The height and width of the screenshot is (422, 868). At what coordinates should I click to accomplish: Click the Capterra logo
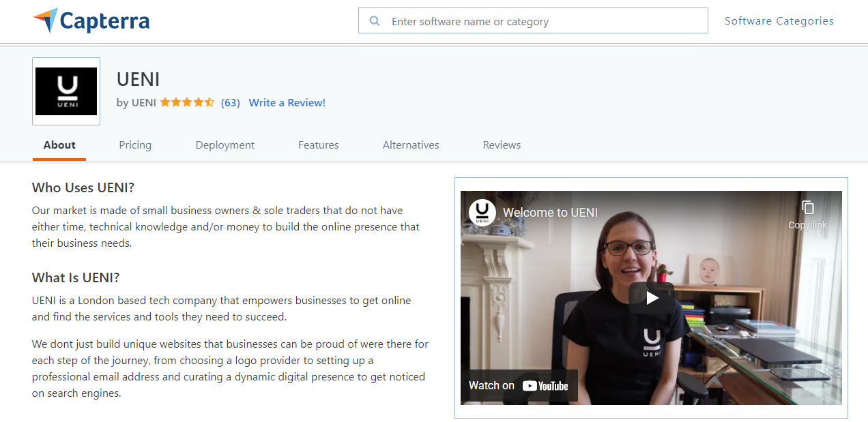[x=91, y=21]
